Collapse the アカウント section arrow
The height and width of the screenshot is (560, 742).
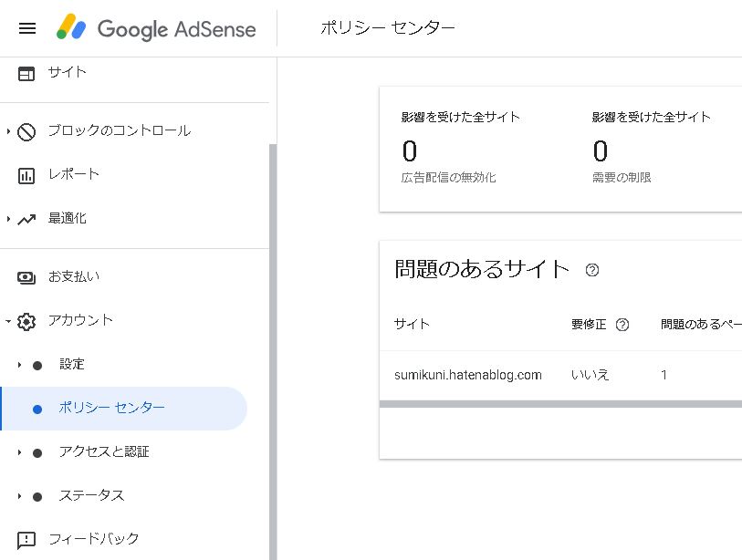(8, 321)
